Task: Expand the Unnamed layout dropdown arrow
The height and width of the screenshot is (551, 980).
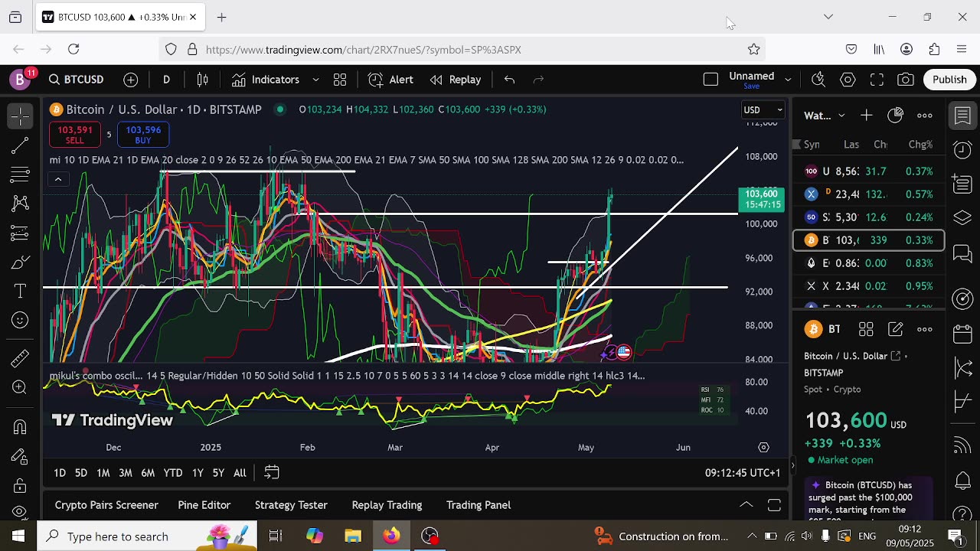Action: tap(787, 80)
